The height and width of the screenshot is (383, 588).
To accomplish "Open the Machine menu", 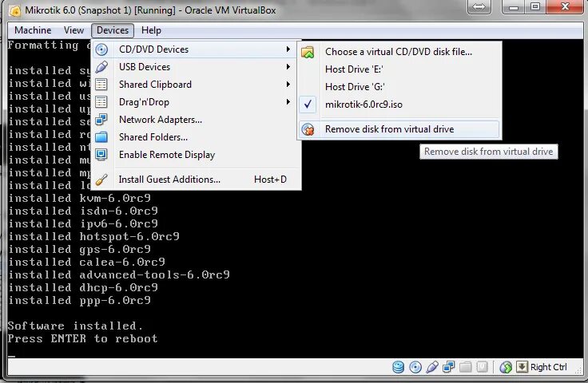I will tap(33, 30).
